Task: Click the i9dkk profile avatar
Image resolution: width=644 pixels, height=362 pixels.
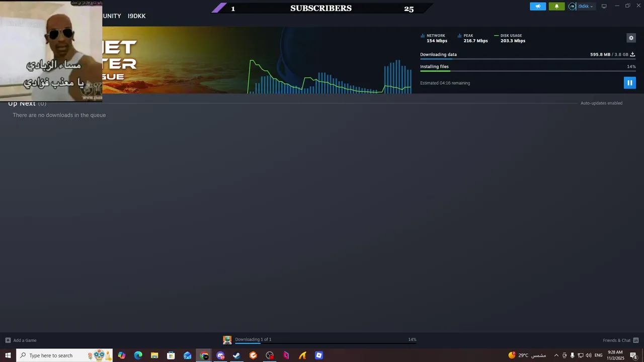Action: click(x=572, y=7)
